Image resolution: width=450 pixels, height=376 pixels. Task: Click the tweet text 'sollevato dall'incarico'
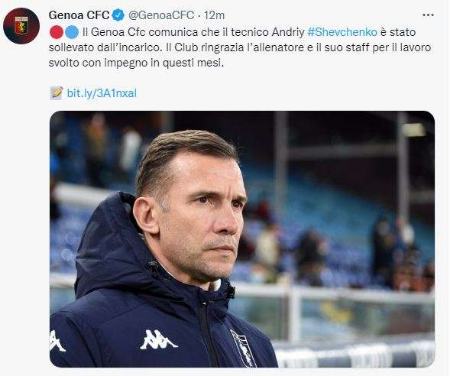(x=104, y=47)
